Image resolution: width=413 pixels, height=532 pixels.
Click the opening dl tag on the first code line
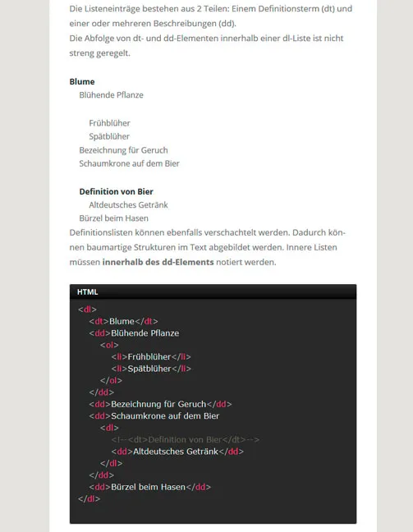87,310
